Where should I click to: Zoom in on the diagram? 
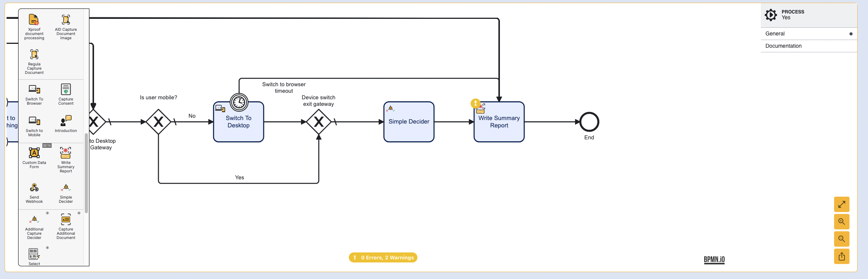842,222
